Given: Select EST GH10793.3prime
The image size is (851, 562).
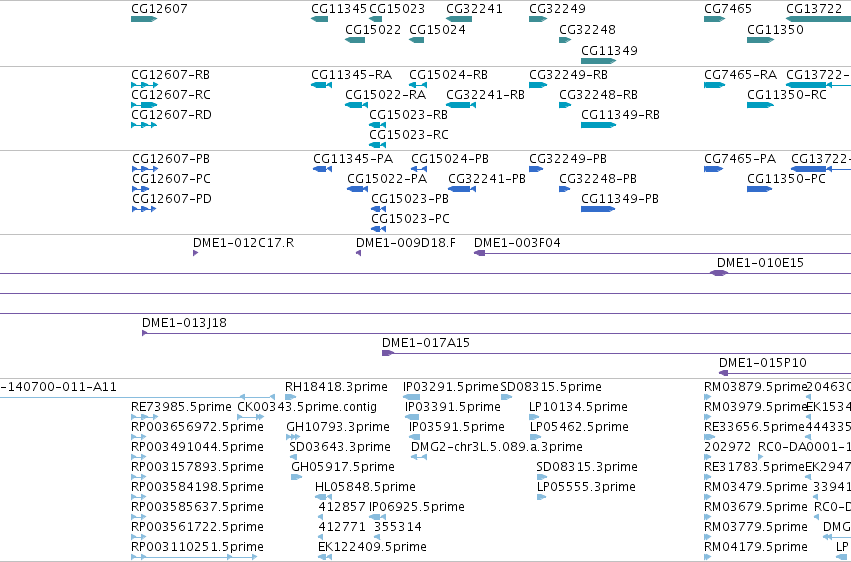Looking at the screenshot, I should 338,427.
